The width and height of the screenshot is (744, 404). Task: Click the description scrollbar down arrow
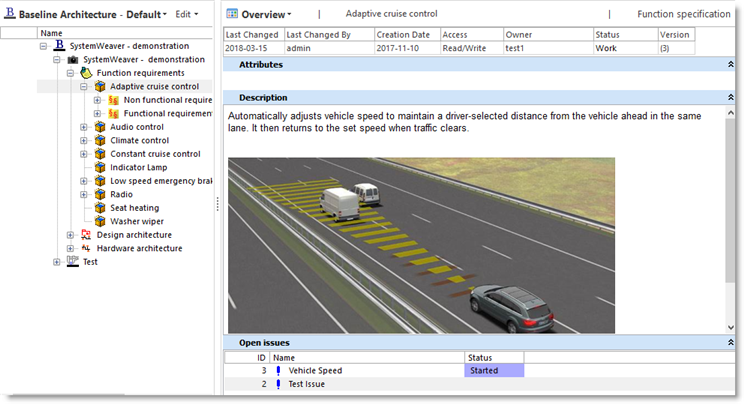(x=731, y=328)
